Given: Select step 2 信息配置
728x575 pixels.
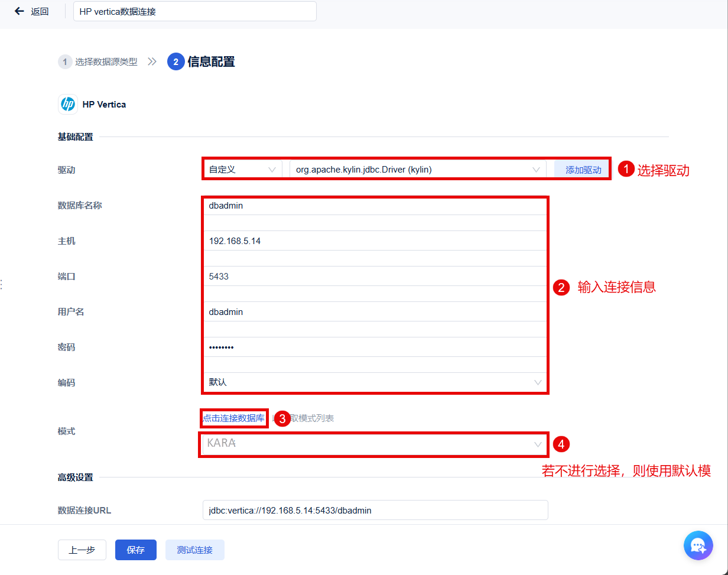Looking at the screenshot, I should (201, 61).
